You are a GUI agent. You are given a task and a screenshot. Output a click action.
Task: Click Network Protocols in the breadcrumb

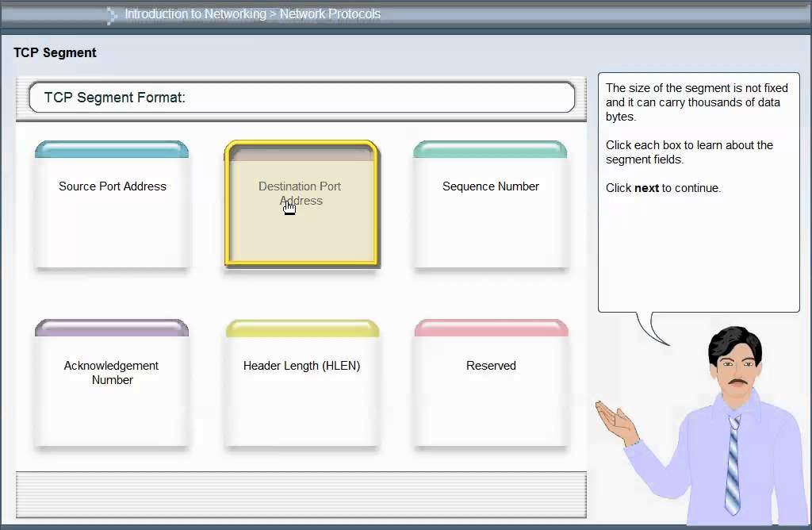pos(330,14)
